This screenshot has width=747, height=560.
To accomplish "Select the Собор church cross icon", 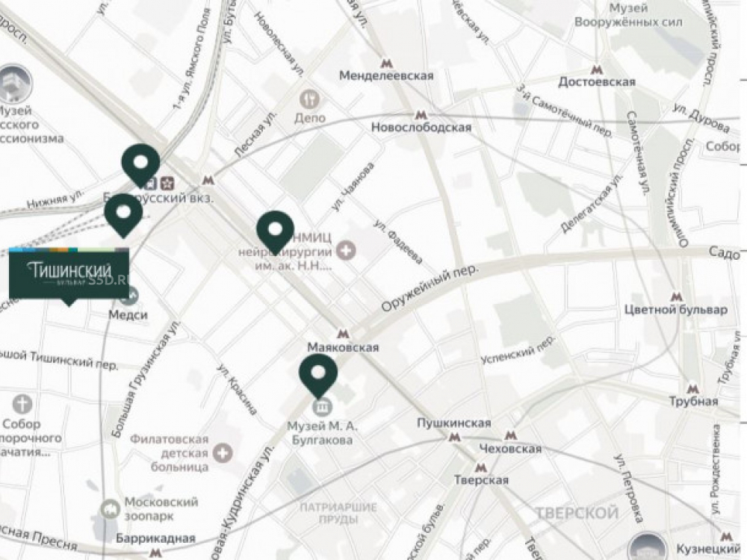I will (x=22, y=404).
